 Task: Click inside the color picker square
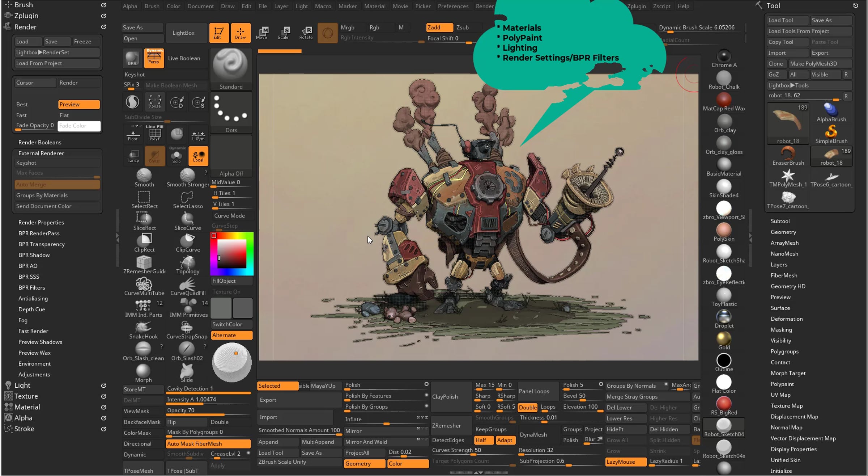[231, 254]
